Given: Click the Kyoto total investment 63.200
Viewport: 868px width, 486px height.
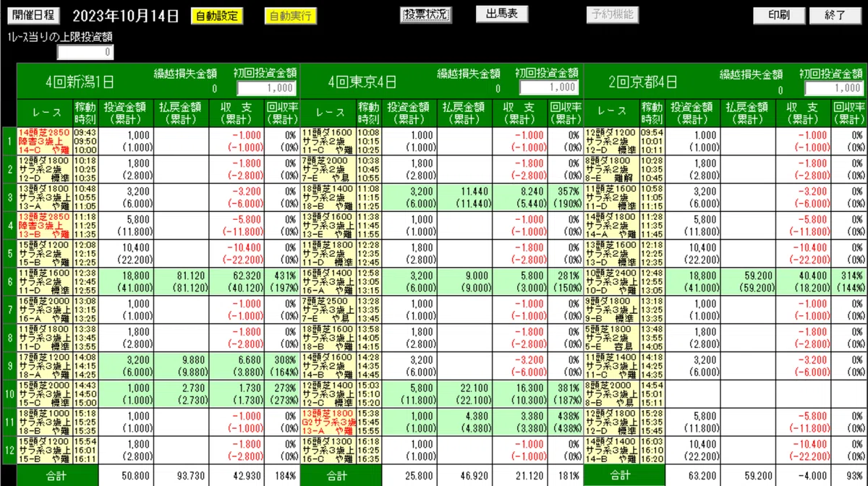Looking at the screenshot, I should (x=692, y=475).
